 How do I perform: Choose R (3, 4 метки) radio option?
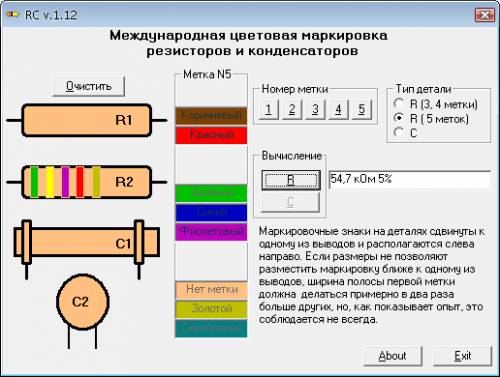click(436, 104)
